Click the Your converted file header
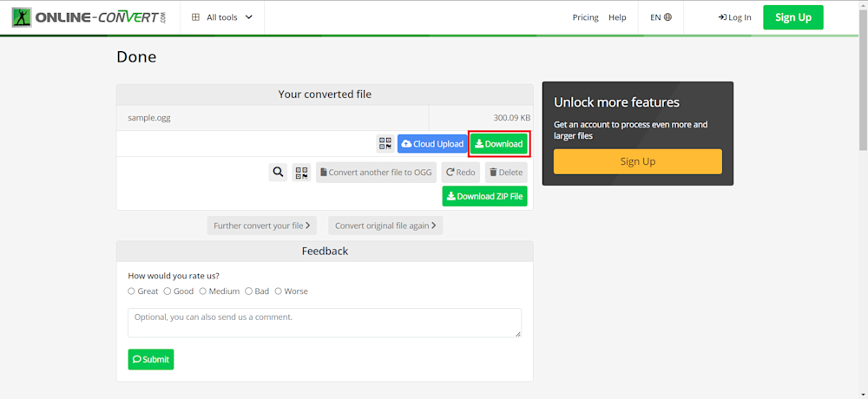The height and width of the screenshot is (399, 868). point(325,95)
